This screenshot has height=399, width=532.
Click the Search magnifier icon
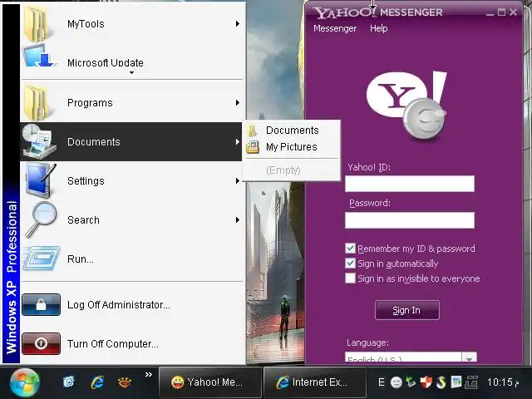click(42, 219)
